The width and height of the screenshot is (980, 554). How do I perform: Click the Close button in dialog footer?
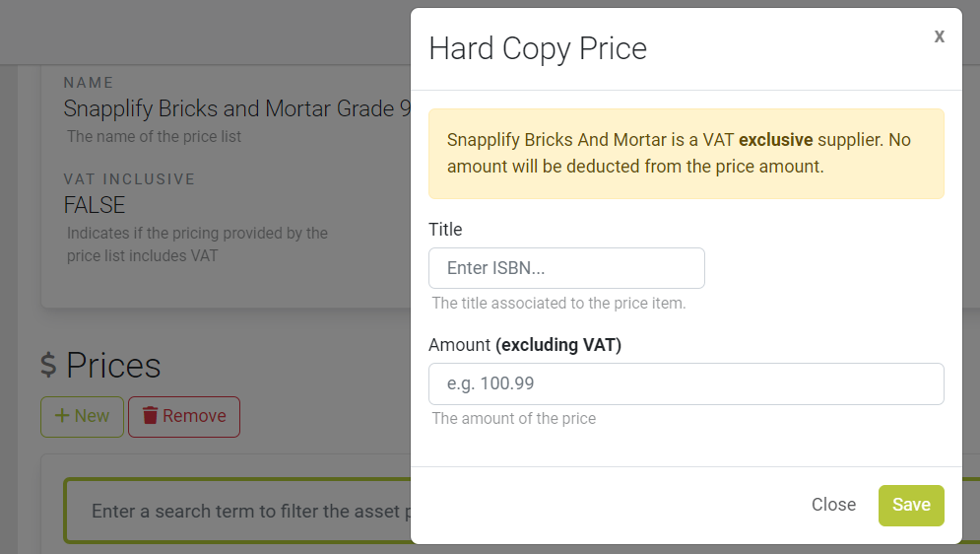[x=833, y=506]
